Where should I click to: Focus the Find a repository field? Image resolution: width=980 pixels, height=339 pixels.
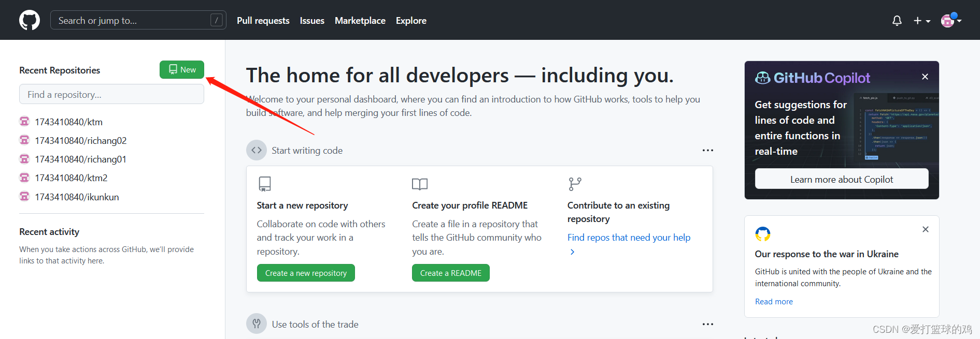click(x=111, y=94)
